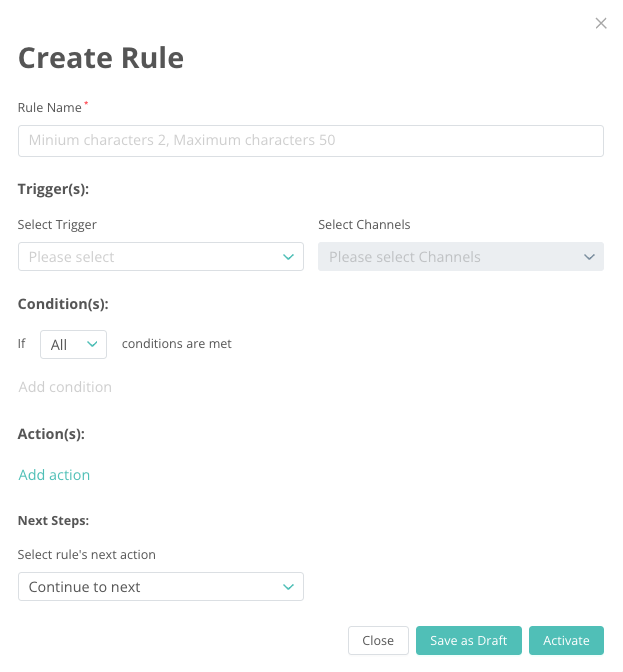Click the Create Rule heading
The image size is (623, 672).
pos(101,58)
